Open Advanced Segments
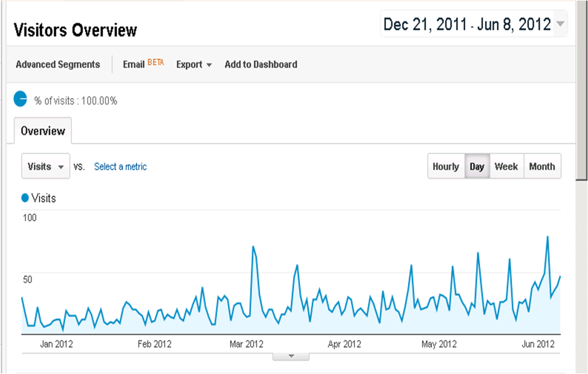This screenshot has width=588, height=374. pos(57,64)
